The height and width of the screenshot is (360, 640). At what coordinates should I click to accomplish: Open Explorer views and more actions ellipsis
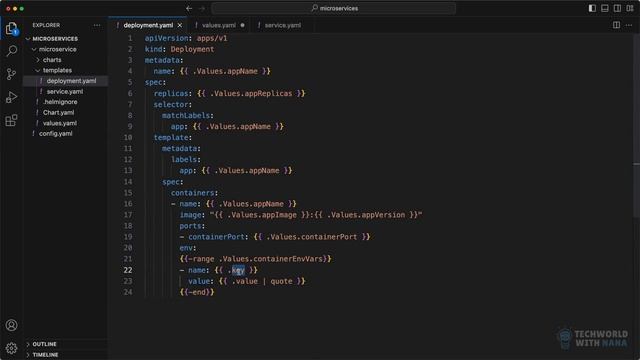coord(97,25)
